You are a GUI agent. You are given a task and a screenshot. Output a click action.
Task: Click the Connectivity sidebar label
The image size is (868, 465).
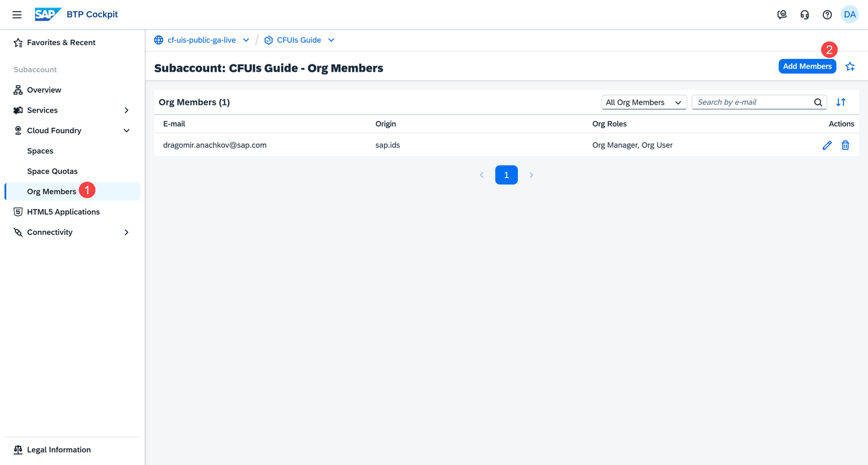(x=49, y=232)
